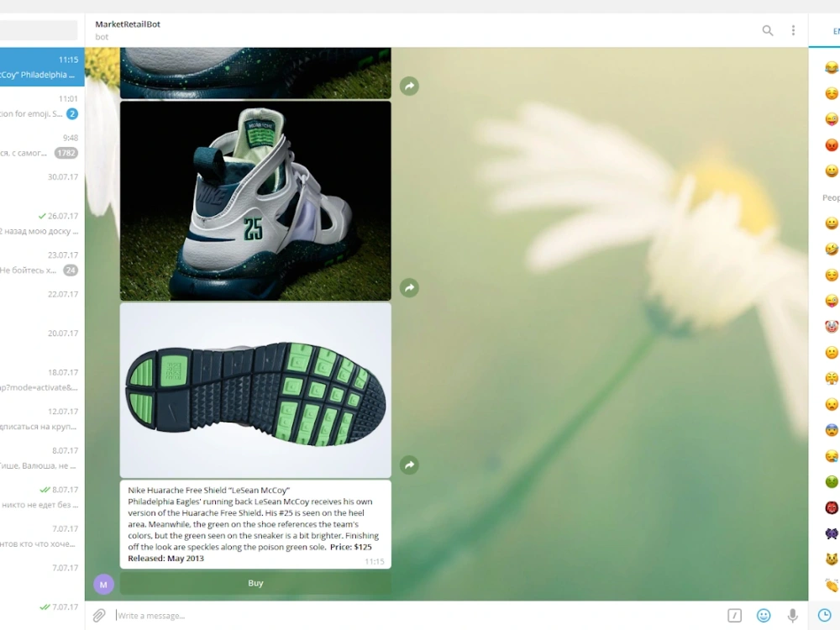Show recent emoji via clock icon
The width and height of the screenshot is (840, 630).
coord(825,616)
